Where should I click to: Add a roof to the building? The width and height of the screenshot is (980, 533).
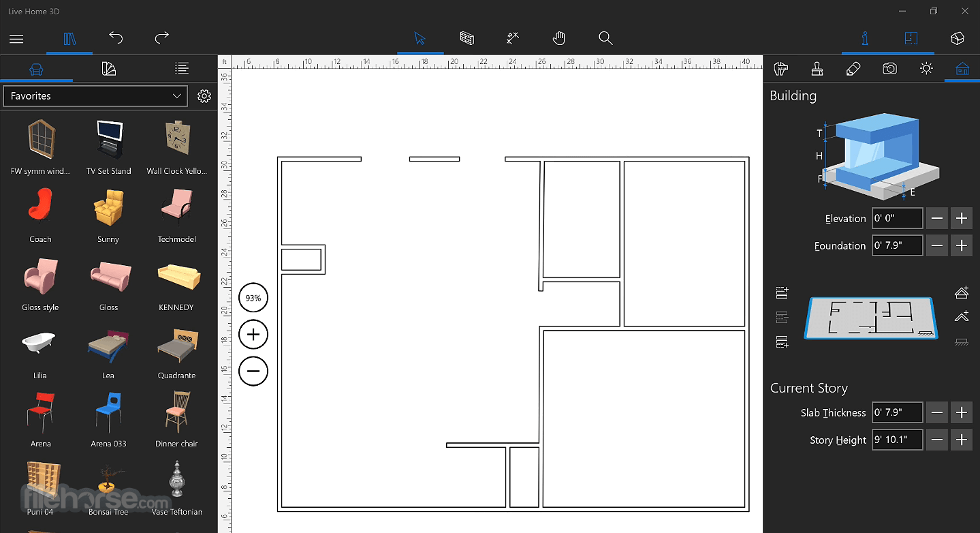[x=962, y=292]
